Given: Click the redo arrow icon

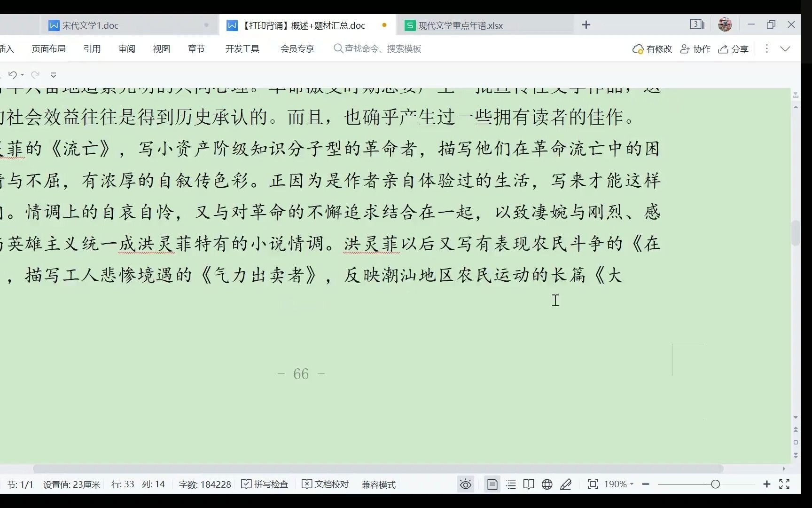Looking at the screenshot, I should (x=35, y=75).
